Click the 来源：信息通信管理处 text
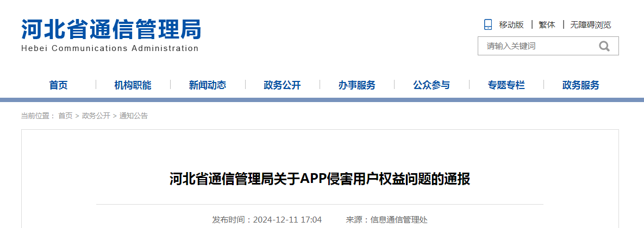Image resolution: width=644 pixels, height=228 pixels. (386, 220)
